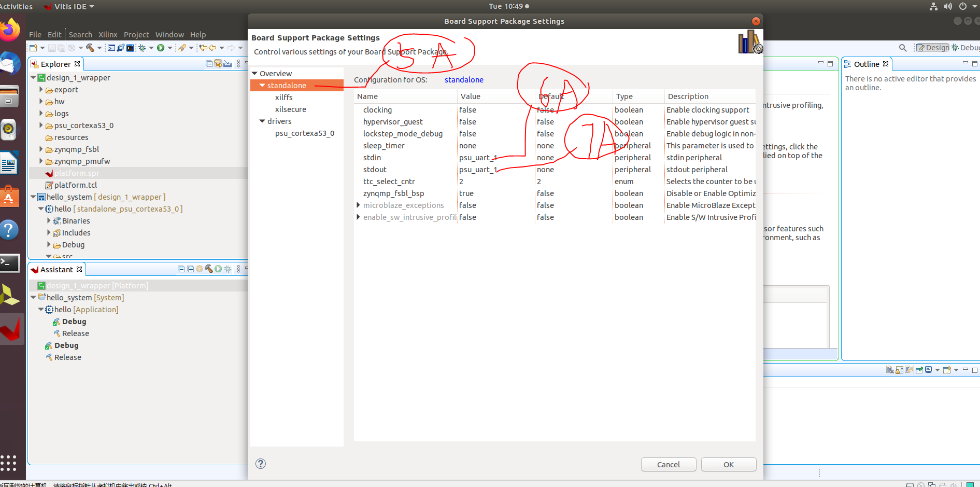Click the search magnifier icon in Vitis toolbar
Screen dimensions: 980x487
[903, 48]
